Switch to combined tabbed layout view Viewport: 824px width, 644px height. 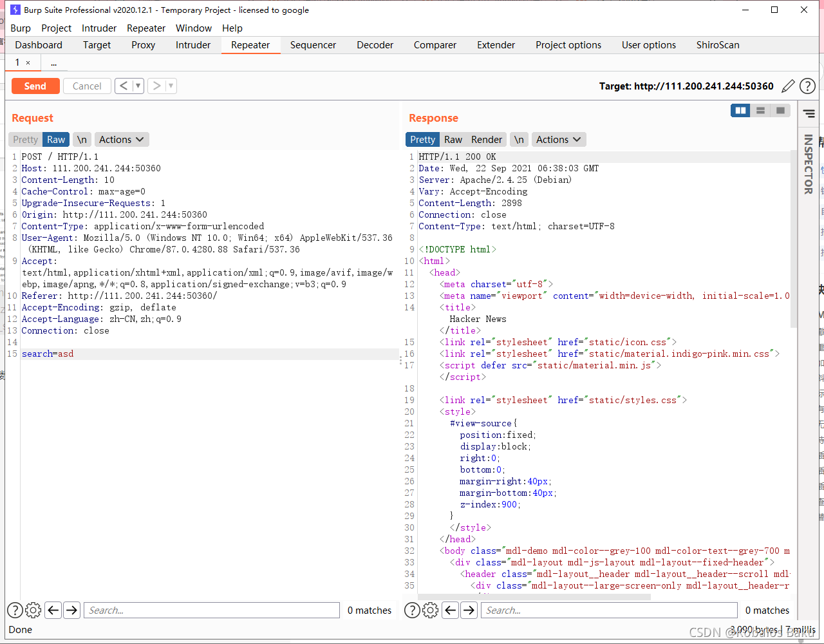click(780, 111)
